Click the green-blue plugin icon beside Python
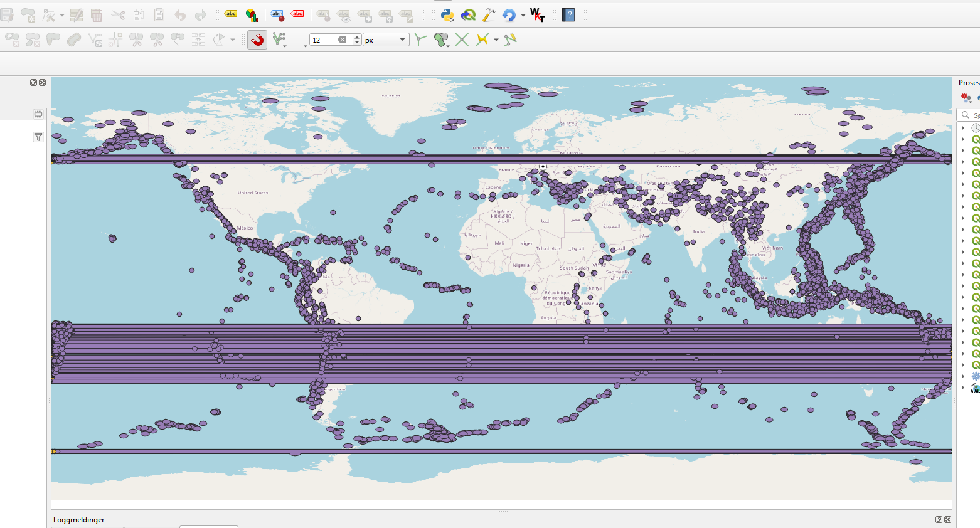This screenshot has width=980, height=528. point(468,15)
